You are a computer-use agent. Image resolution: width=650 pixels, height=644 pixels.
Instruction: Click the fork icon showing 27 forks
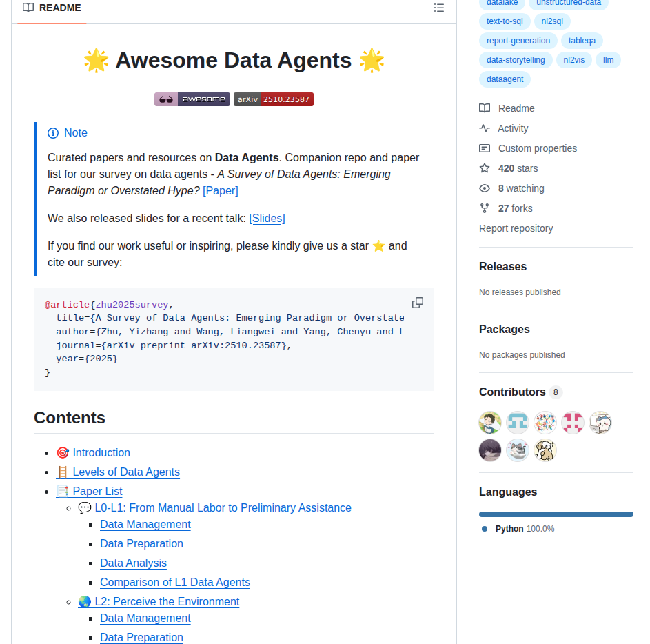tap(484, 208)
